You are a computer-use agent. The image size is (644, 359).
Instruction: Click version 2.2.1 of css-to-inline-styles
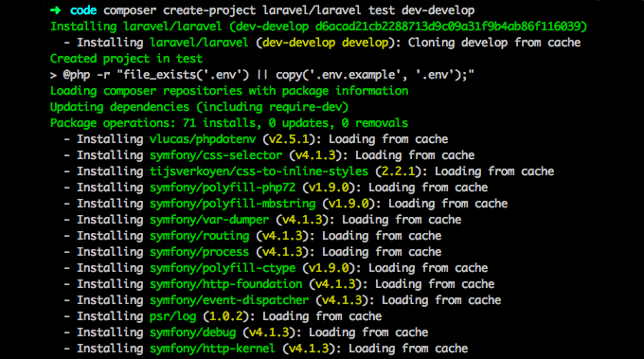(399, 171)
